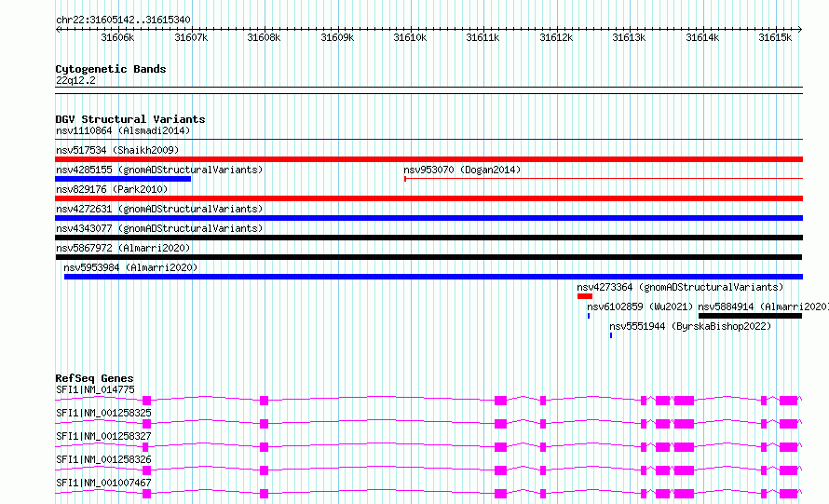Click the 31613k ruler tick label
Image resolution: width=829 pixels, height=504 pixels.
coord(629,37)
